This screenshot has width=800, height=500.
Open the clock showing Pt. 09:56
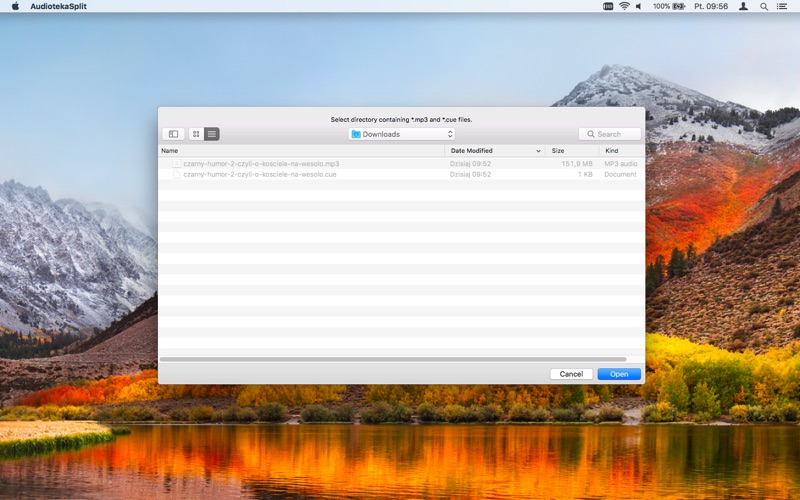point(711,6)
